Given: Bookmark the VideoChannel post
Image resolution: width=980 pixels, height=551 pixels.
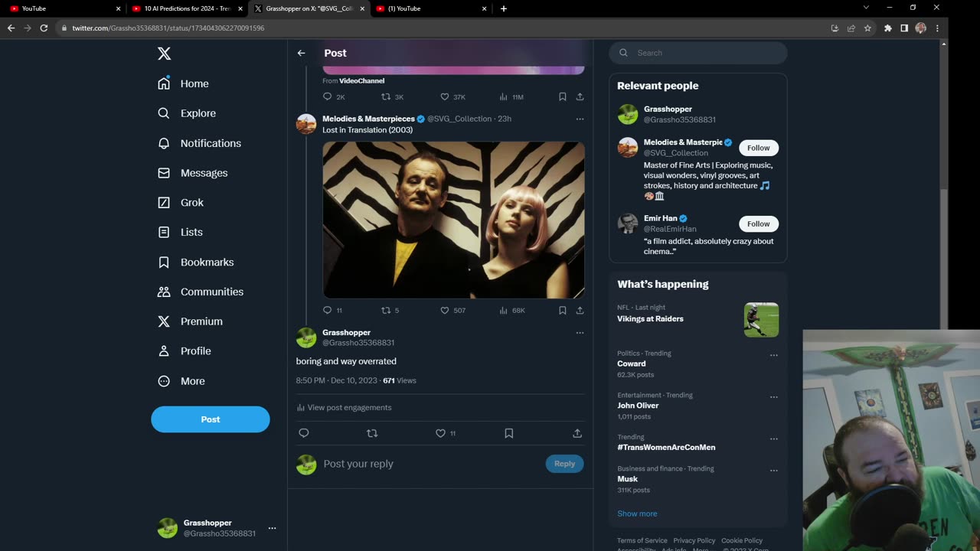Looking at the screenshot, I should coord(562,96).
